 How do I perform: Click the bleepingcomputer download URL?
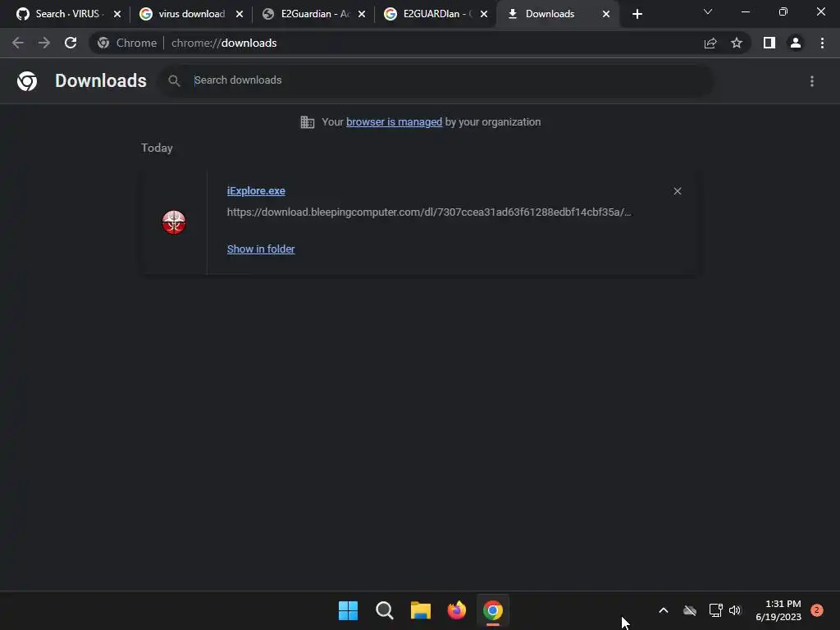(x=429, y=212)
